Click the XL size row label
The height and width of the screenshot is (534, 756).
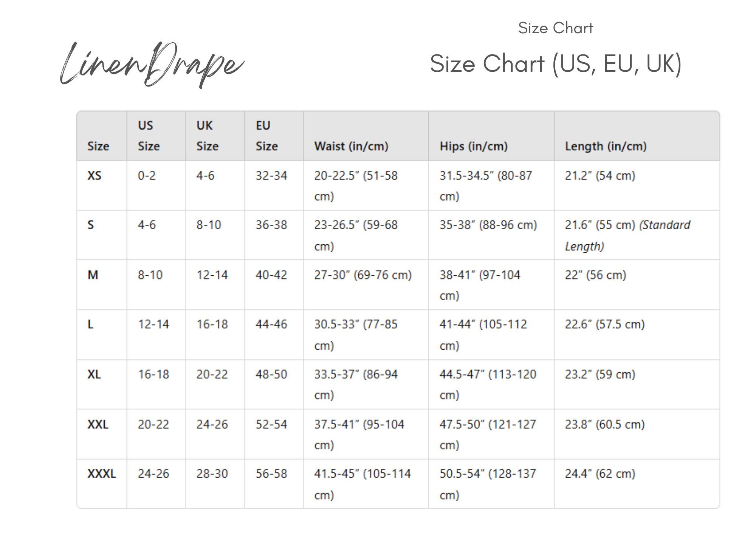point(94,374)
